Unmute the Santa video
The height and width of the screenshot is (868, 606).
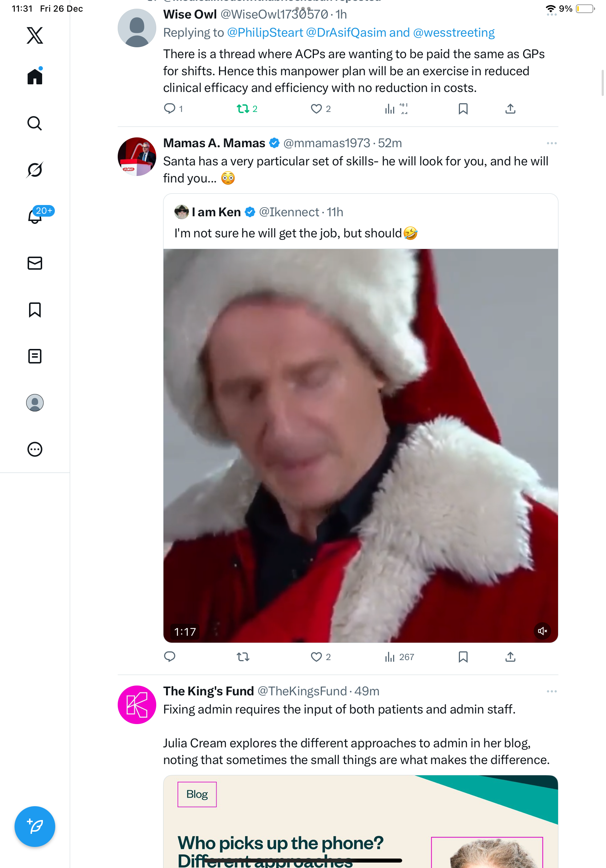point(542,631)
